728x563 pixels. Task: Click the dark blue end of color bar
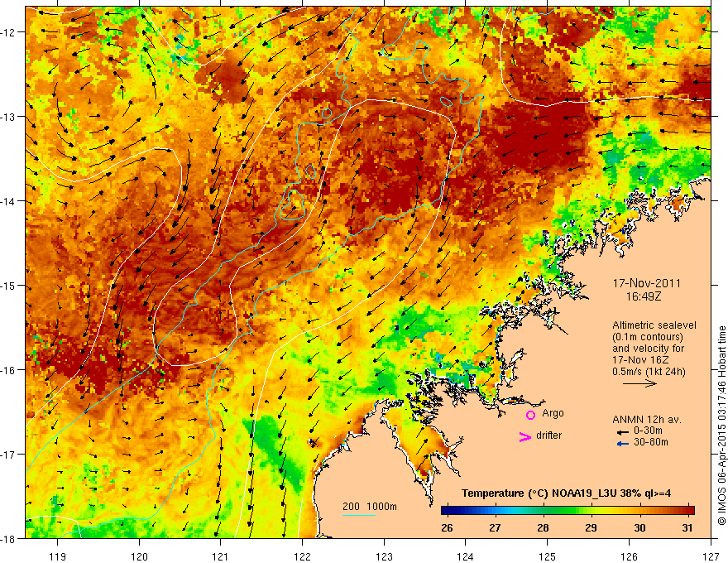[445, 511]
